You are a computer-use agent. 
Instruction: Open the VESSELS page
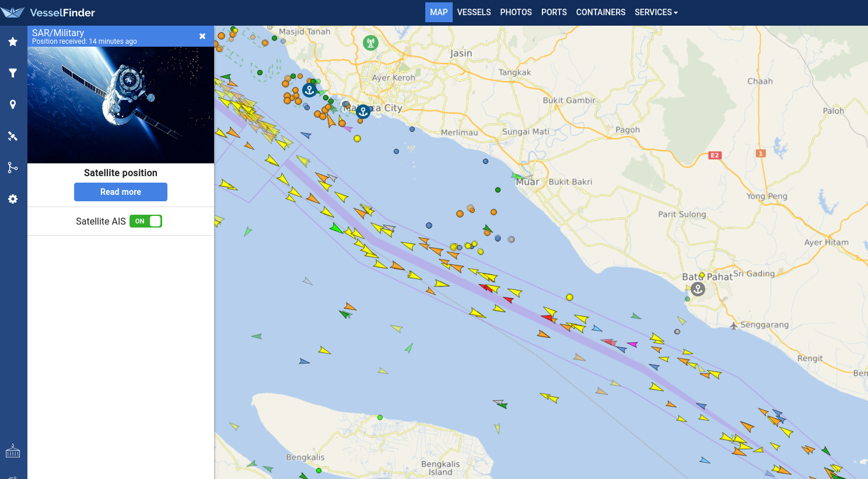(474, 12)
